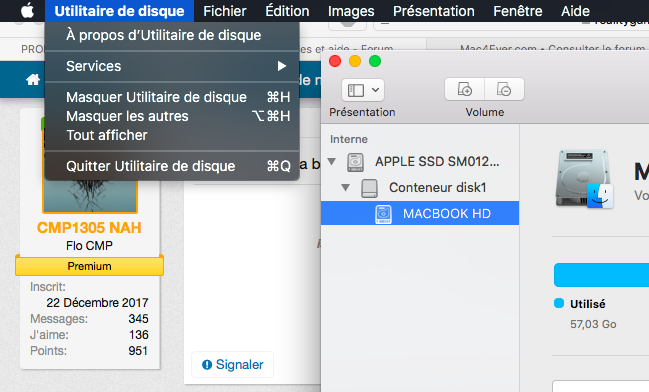Open the Fenêtre menu
Viewport: 649px width, 392px height.
coord(518,11)
